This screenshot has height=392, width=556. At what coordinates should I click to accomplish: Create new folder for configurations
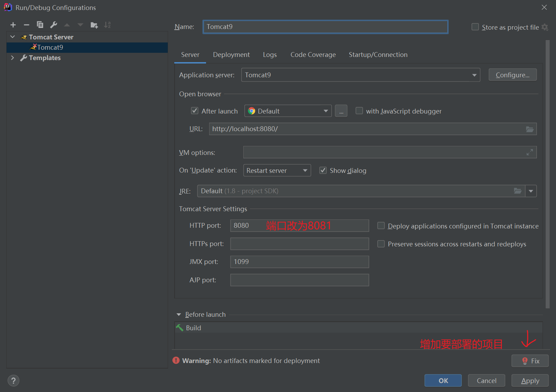pyautogui.click(x=94, y=25)
